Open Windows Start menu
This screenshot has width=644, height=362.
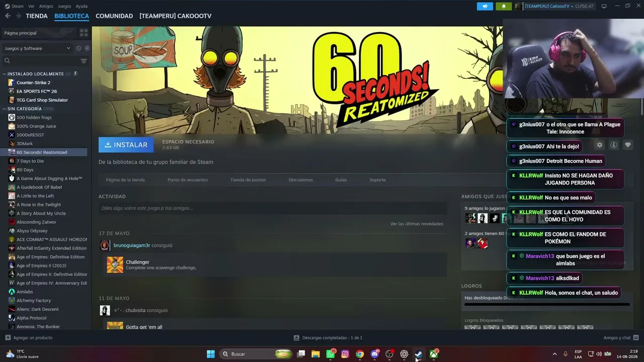pos(211,354)
